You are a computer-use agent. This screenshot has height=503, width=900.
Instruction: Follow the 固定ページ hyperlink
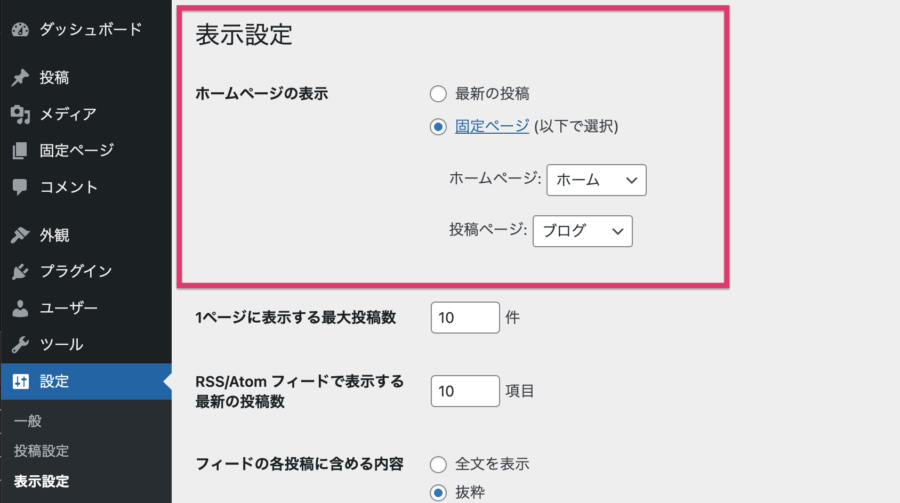click(492, 127)
